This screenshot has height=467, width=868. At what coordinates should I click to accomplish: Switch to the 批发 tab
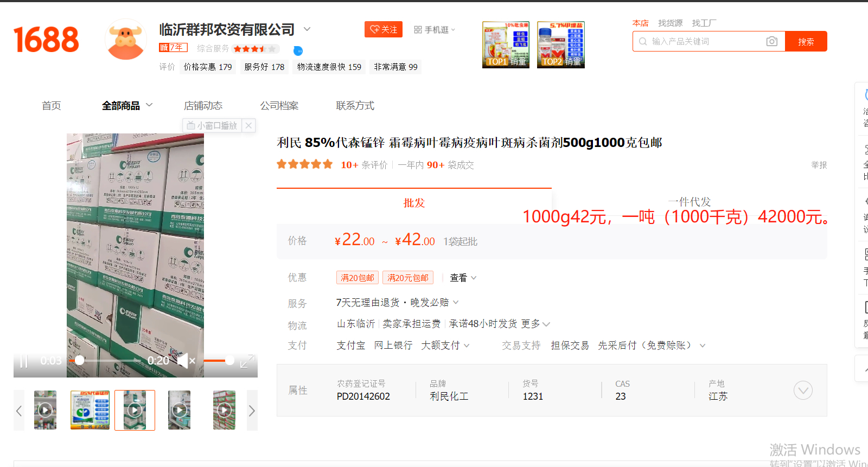tap(414, 203)
